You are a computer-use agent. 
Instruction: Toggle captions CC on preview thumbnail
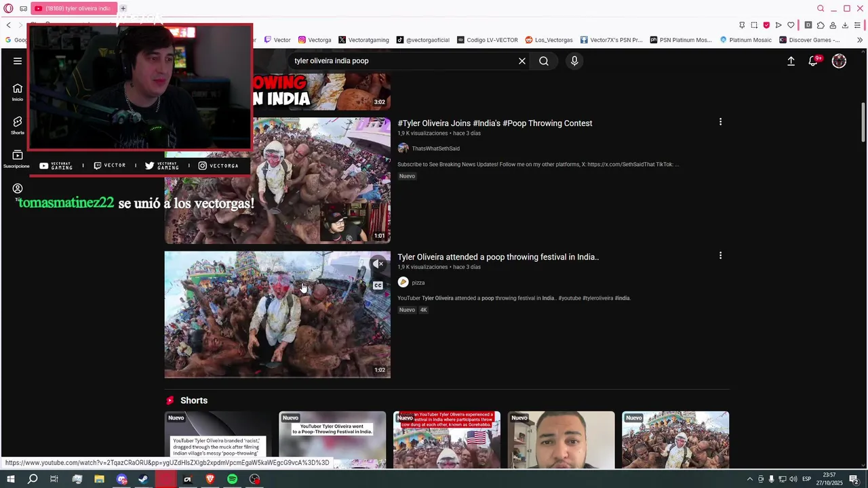(378, 285)
